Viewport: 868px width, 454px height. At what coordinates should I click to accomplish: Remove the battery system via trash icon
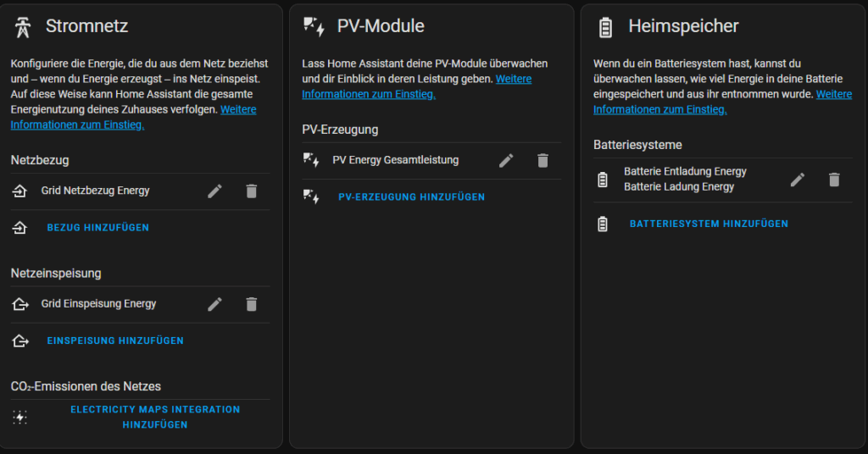click(834, 180)
